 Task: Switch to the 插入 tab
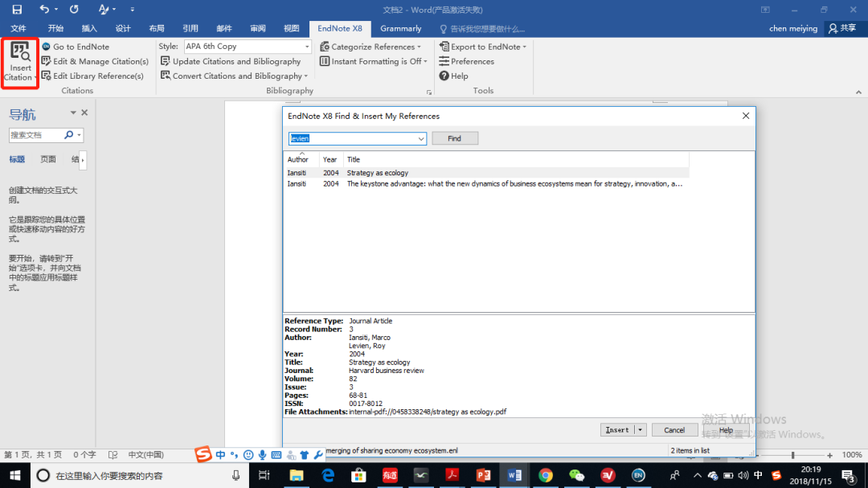point(89,28)
